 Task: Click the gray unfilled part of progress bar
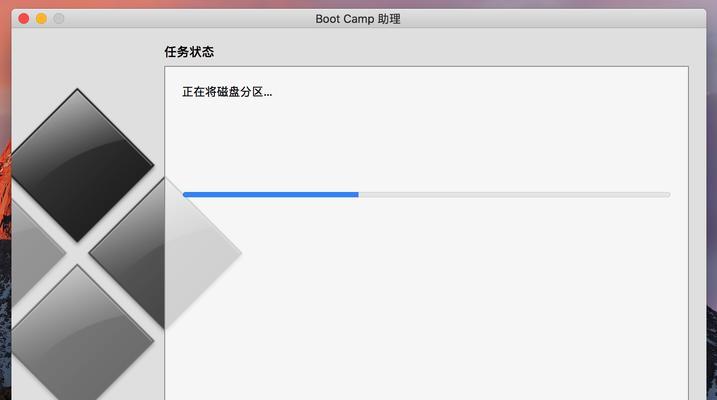point(514,195)
